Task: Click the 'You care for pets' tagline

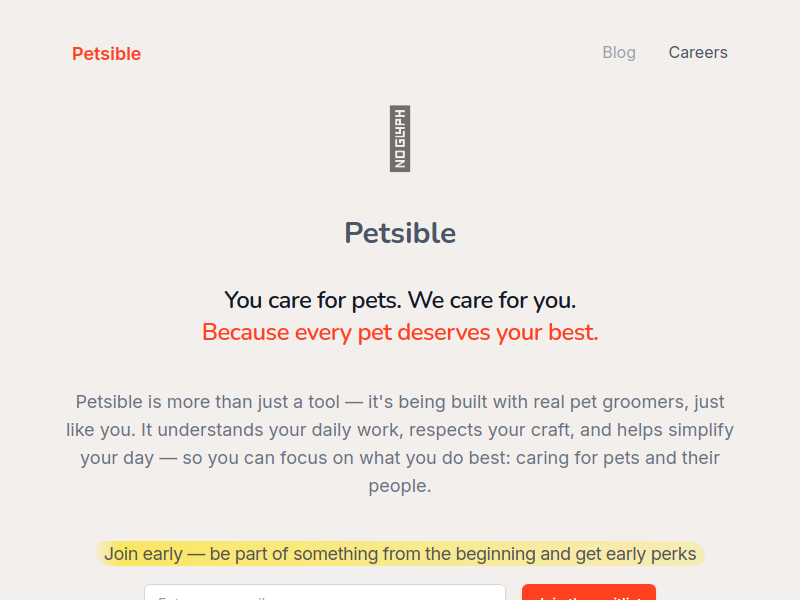Action: (400, 300)
